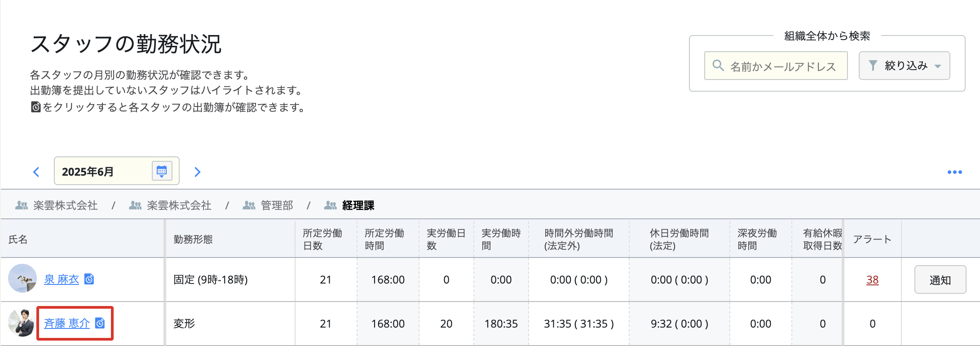Click the search magnifier icon
The image size is (980, 346).
pyautogui.click(x=718, y=66)
